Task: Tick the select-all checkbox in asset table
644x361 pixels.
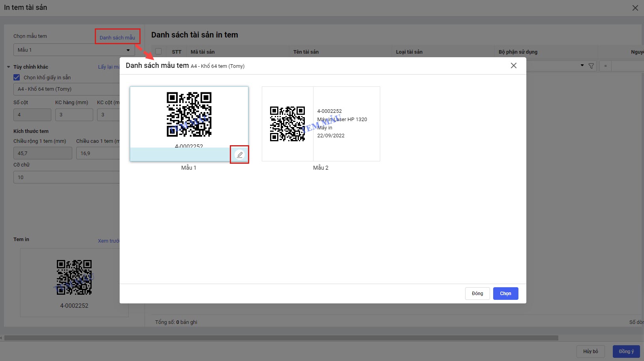Action: [x=158, y=51]
